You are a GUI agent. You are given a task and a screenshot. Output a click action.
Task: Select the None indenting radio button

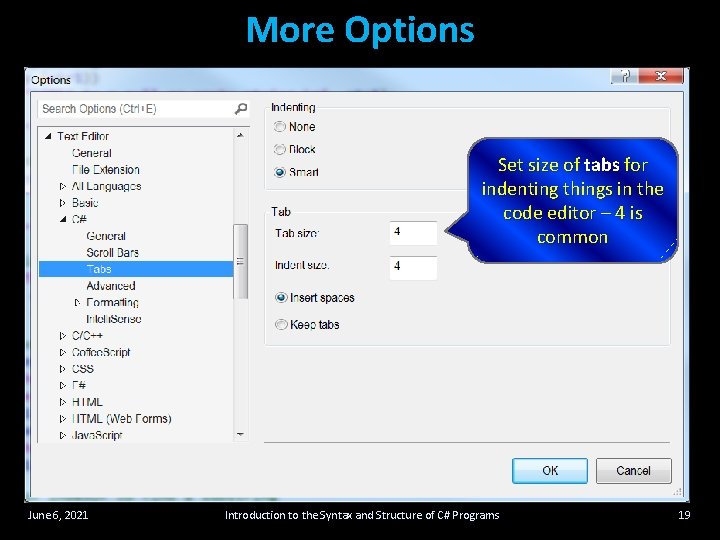point(280,126)
